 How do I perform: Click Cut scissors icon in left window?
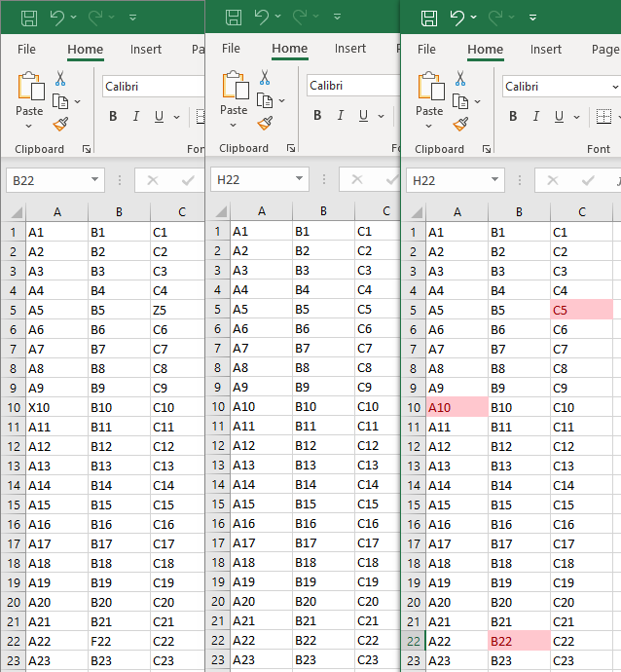(x=60, y=79)
